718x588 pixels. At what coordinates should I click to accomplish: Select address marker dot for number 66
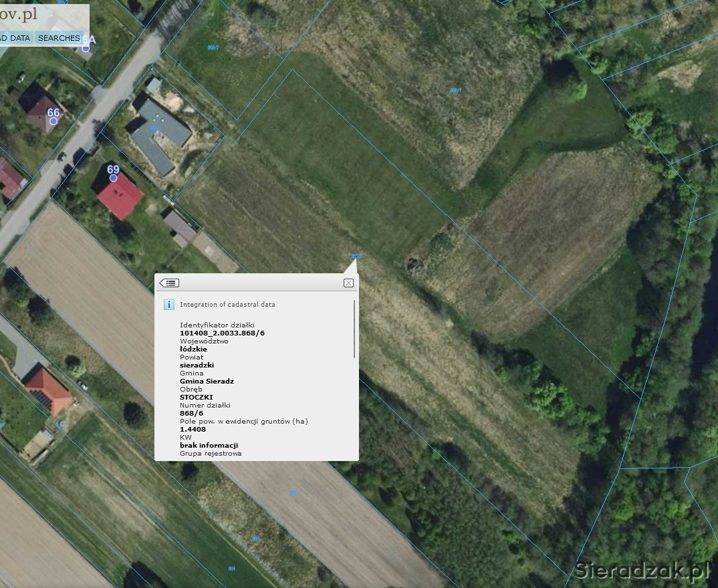pyautogui.click(x=53, y=121)
